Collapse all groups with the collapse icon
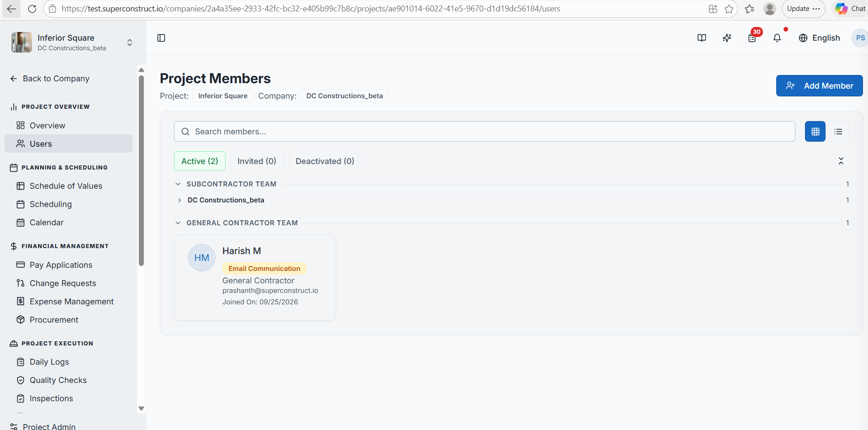 click(x=841, y=161)
